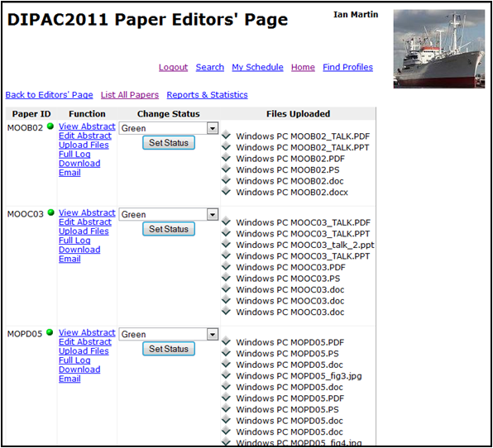
Task: Expand the status dropdown for MOPD05
Action: (213, 334)
